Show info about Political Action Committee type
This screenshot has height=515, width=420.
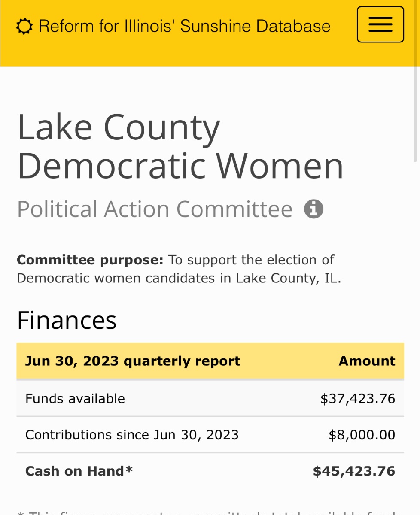click(313, 209)
